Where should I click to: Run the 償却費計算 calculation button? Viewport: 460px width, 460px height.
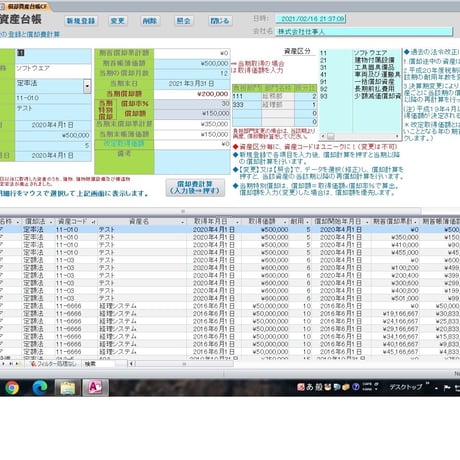(195, 187)
